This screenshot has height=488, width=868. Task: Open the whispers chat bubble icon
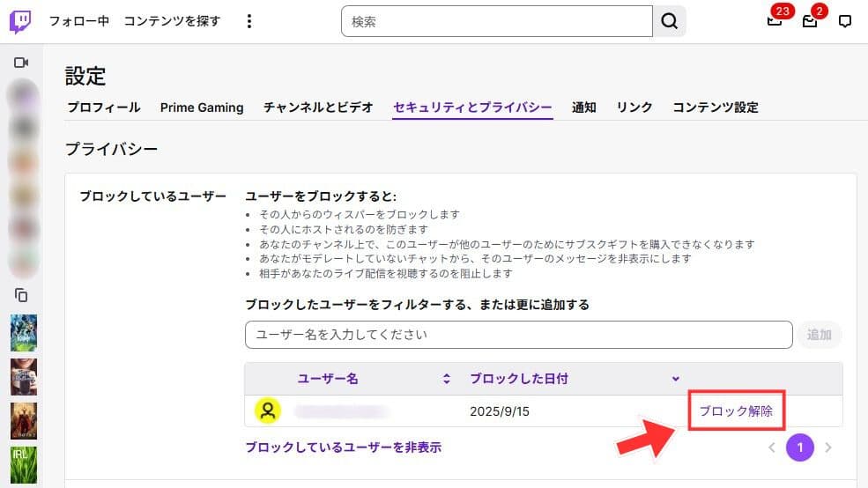click(845, 21)
